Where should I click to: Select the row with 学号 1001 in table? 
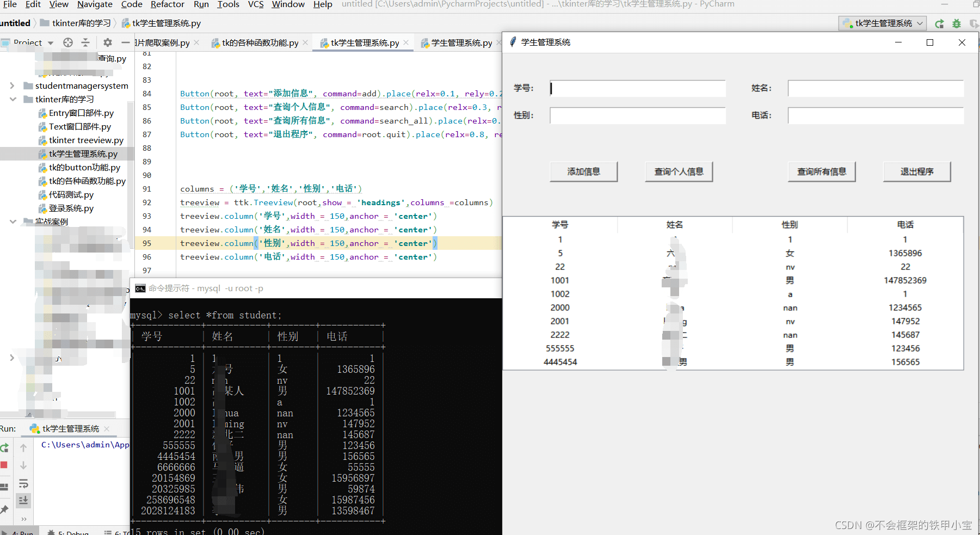[560, 280]
